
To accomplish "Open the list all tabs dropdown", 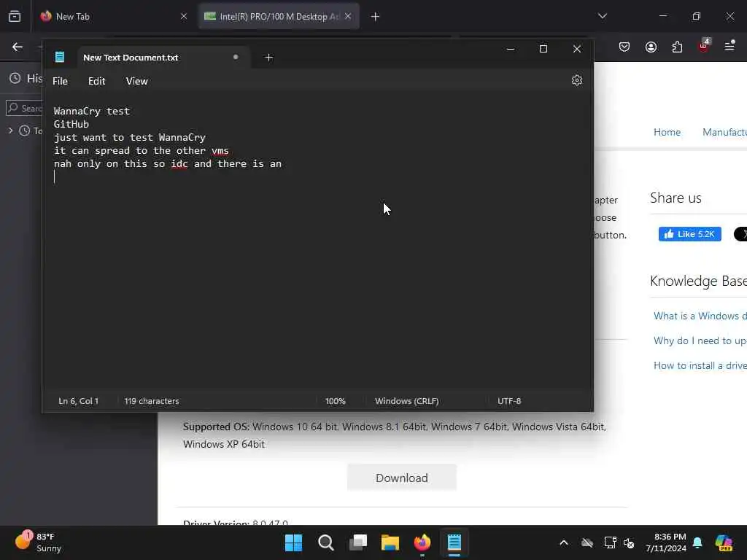I will pyautogui.click(x=603, y=16).
